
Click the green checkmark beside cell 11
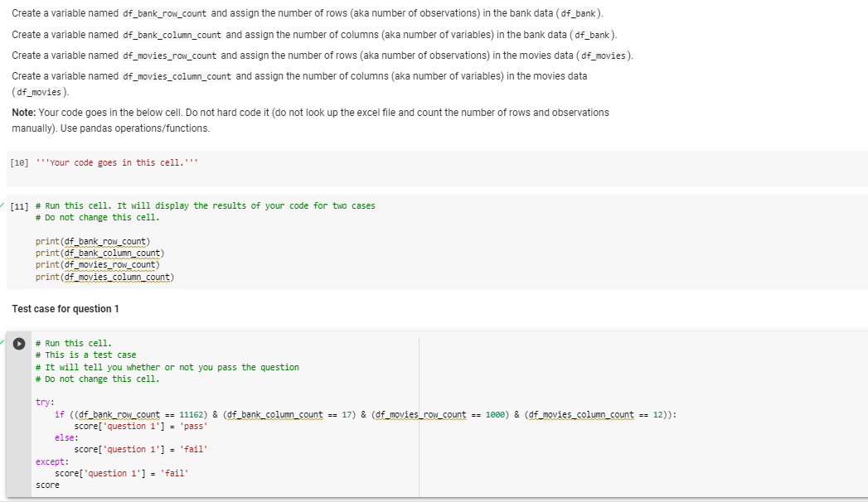pyautogui.click(x=3, y=205)
